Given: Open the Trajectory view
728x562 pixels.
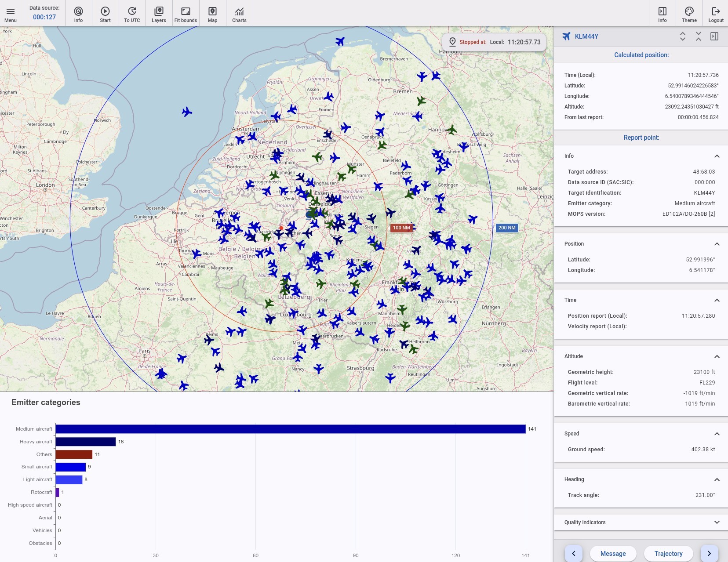Looking at the screenshot, I should click(x=668, y=554).
